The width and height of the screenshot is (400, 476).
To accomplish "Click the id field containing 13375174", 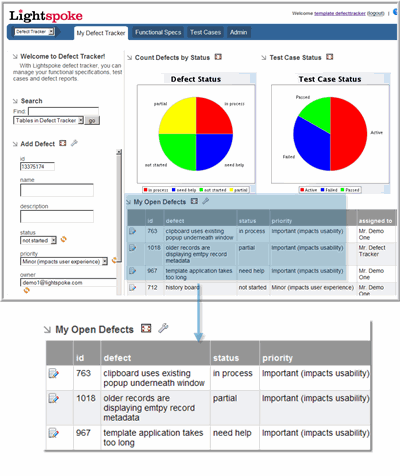I will tap(37, 166).
